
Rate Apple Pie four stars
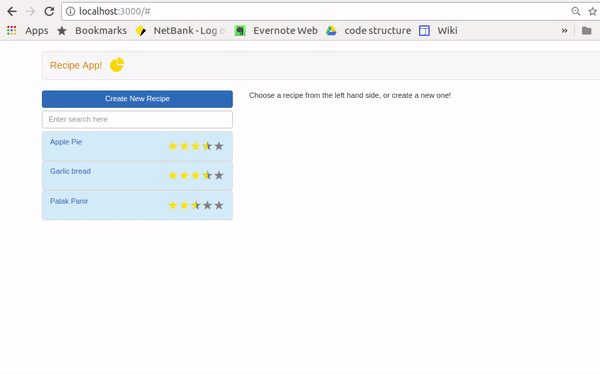(207, 146)
